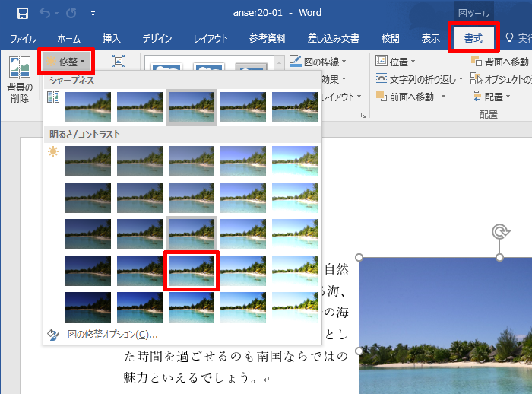
Task: Open 文字列の折り返し wrap text dropdown
Action: point(420,79)
